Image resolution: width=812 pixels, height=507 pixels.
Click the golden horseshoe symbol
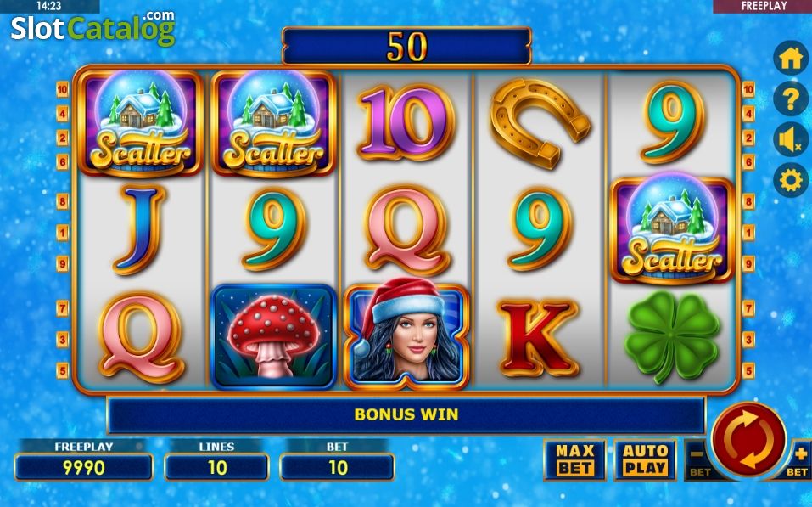click(x=540, y=123)
